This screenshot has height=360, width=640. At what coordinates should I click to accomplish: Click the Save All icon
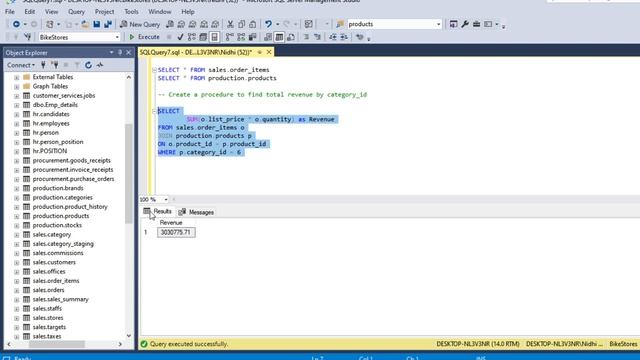point(108,24)
